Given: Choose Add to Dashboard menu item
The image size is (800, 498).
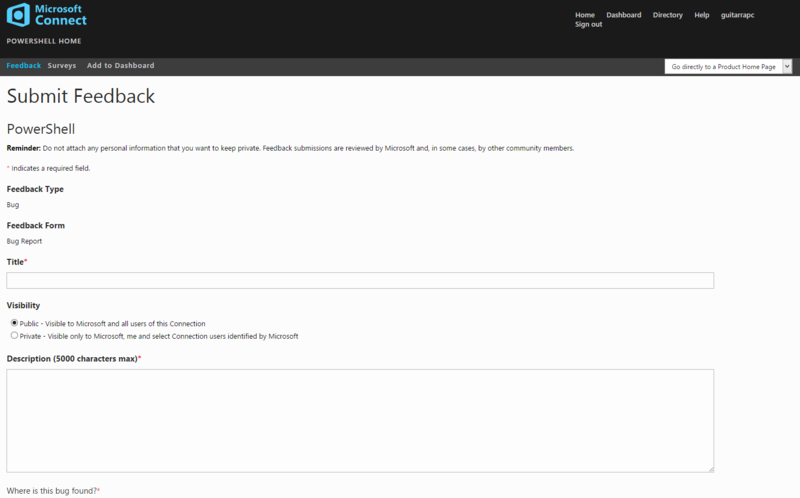Looking at the screenshot, I should (x=120, y=65).
